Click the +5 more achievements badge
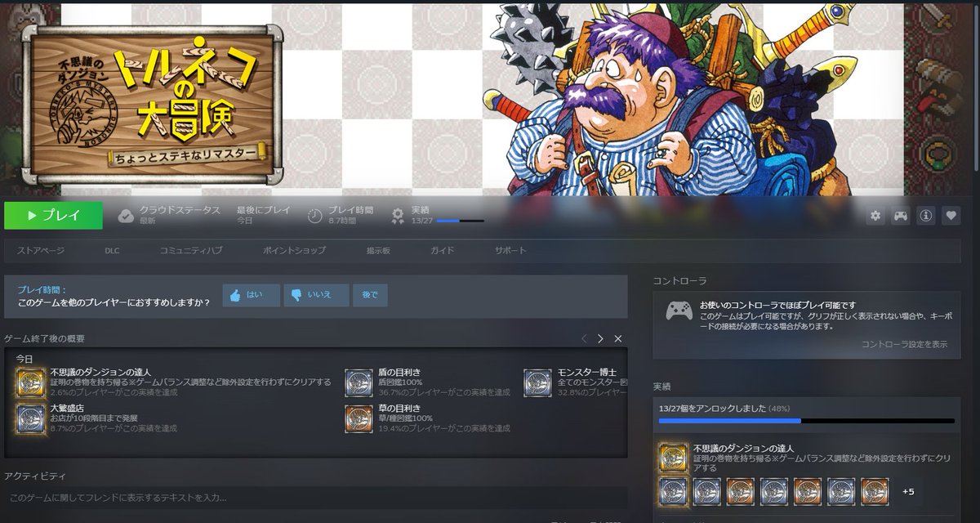980x523 pixels. (x=908, y=492)
